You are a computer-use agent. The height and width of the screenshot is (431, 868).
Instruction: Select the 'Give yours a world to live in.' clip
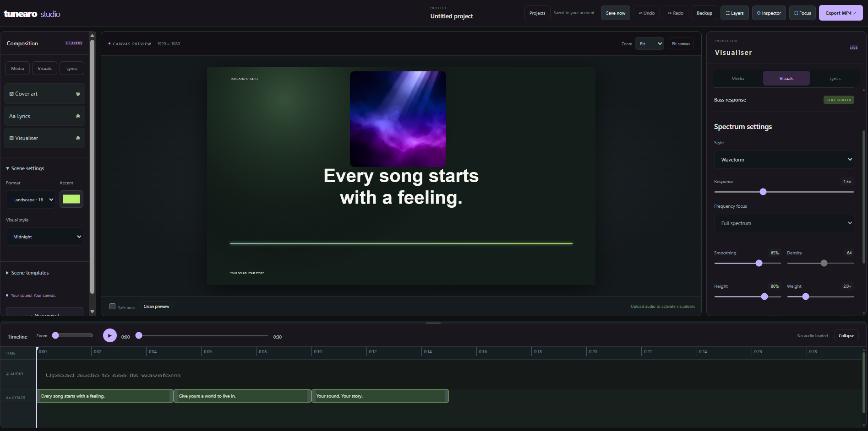click(x=243, y=396)
